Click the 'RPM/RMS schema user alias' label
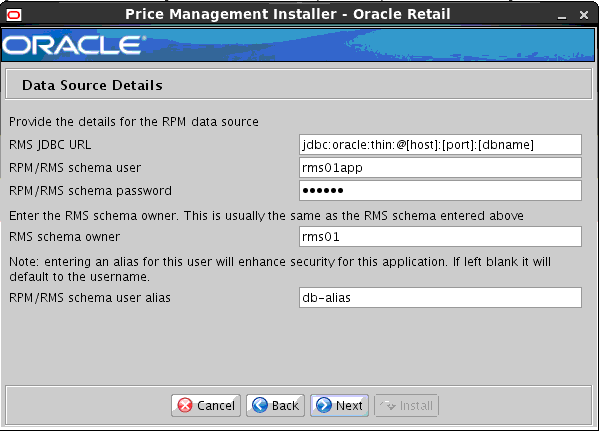Screen dimensions: 603x431 pos(90,298)
